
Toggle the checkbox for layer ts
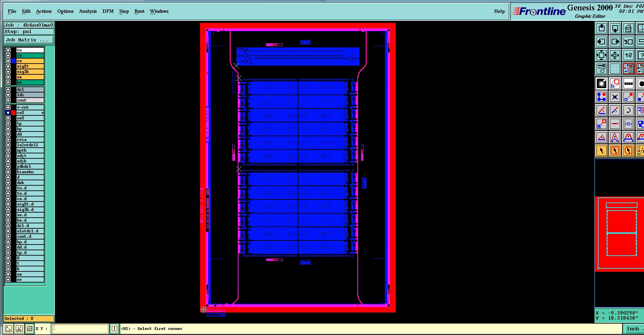pos(8,55)
